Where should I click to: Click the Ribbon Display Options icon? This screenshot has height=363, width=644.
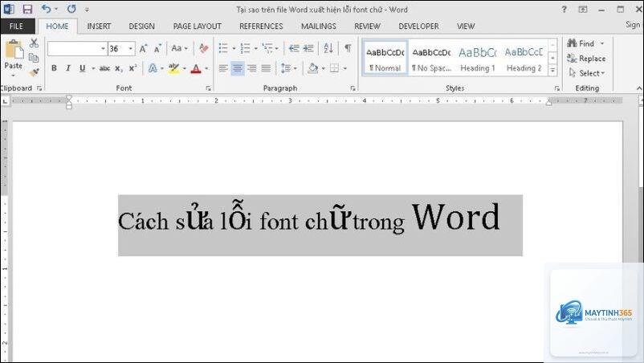583,9
